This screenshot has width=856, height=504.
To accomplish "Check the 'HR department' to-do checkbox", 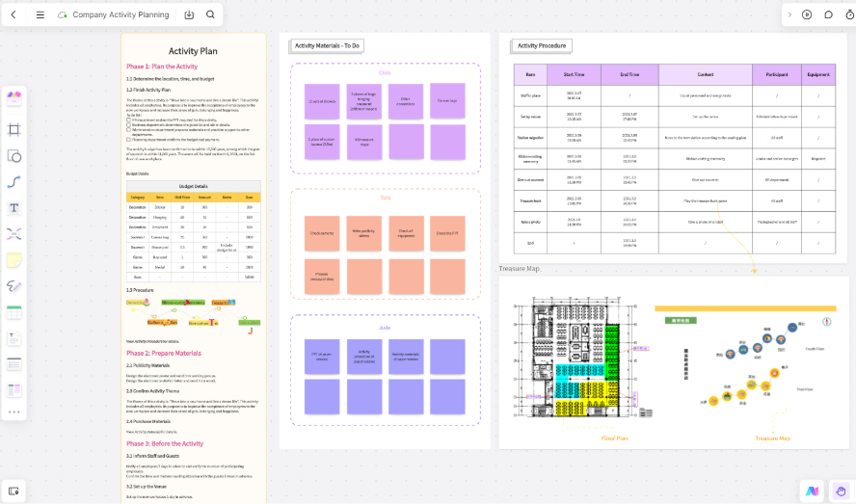I will point(129,119).
